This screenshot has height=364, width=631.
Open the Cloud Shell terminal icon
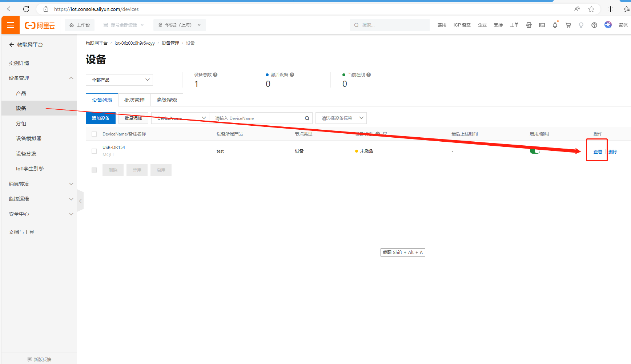542,25
